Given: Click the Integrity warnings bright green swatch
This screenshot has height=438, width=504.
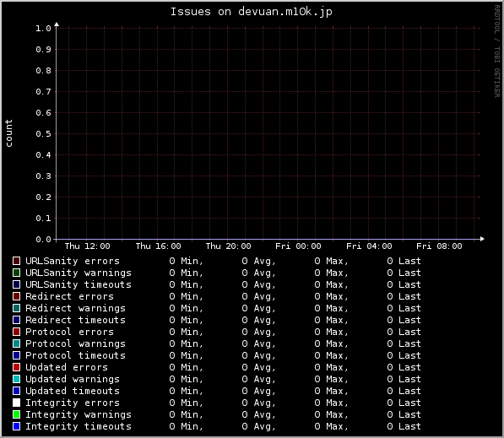Looking at the screenshot, I should (x=16, y=414).
